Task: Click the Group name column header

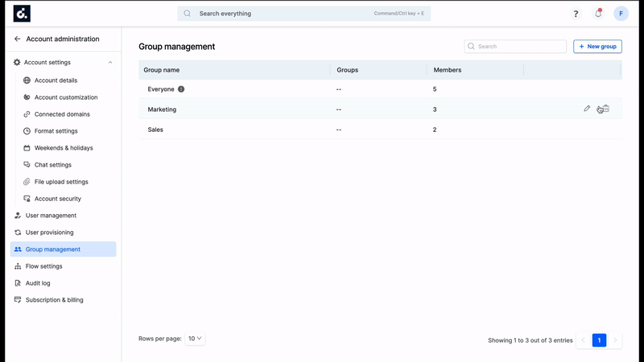Action: 162,70
